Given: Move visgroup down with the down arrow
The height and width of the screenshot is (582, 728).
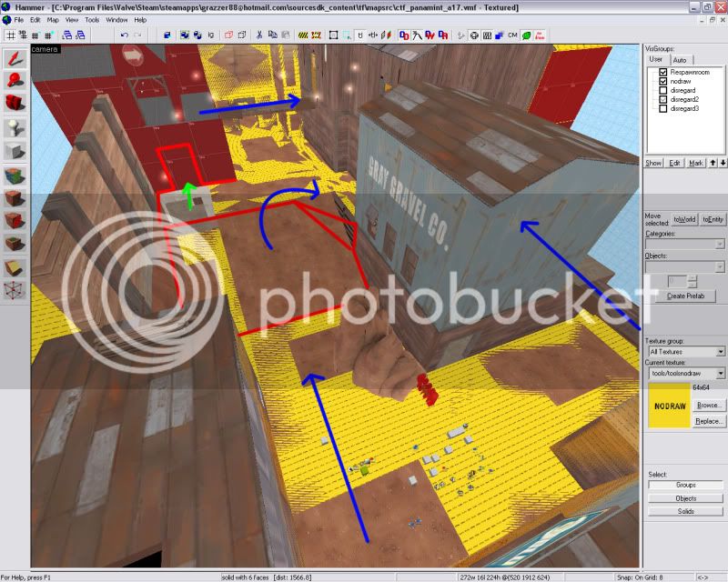Looking at the screenshot, I should click(723, 163).
